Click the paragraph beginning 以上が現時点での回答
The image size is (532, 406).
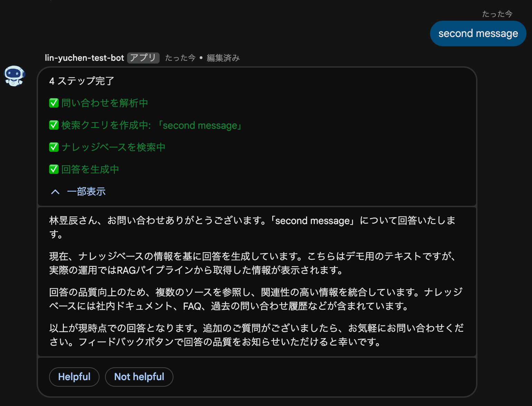(x=257, y=335)
